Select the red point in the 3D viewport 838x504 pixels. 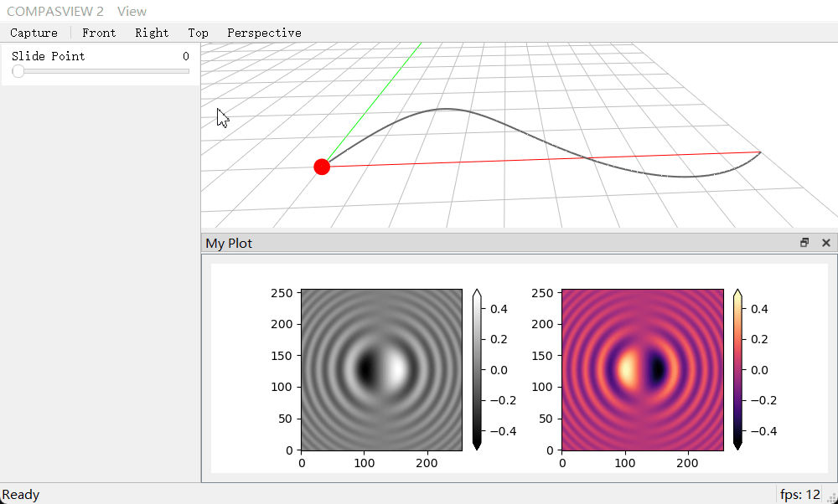(x=321, y=167)
